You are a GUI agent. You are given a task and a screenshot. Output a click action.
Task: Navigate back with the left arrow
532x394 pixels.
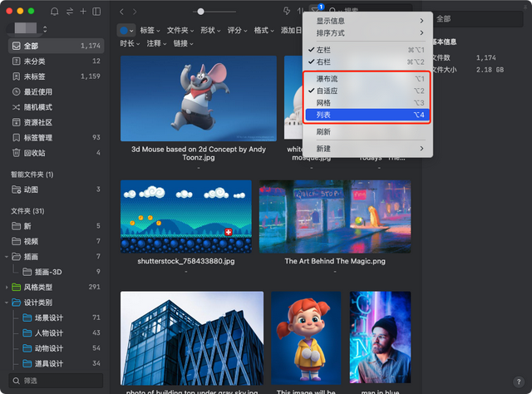122,12
